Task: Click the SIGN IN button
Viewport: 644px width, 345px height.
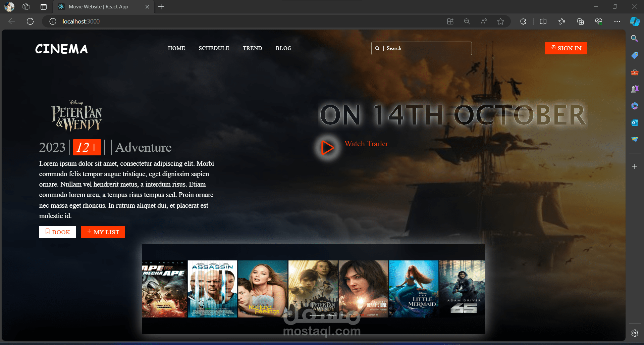Action: tap(566, 48)
